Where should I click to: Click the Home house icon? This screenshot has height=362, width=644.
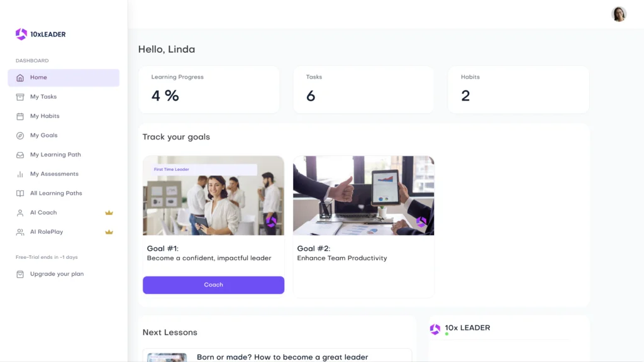point(20,77)
